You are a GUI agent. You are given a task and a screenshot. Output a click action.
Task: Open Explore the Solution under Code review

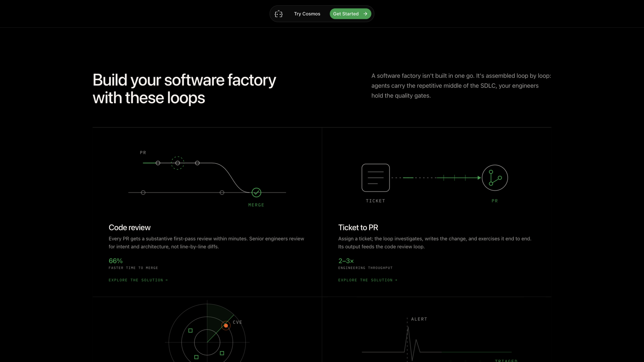pos(138,280)
